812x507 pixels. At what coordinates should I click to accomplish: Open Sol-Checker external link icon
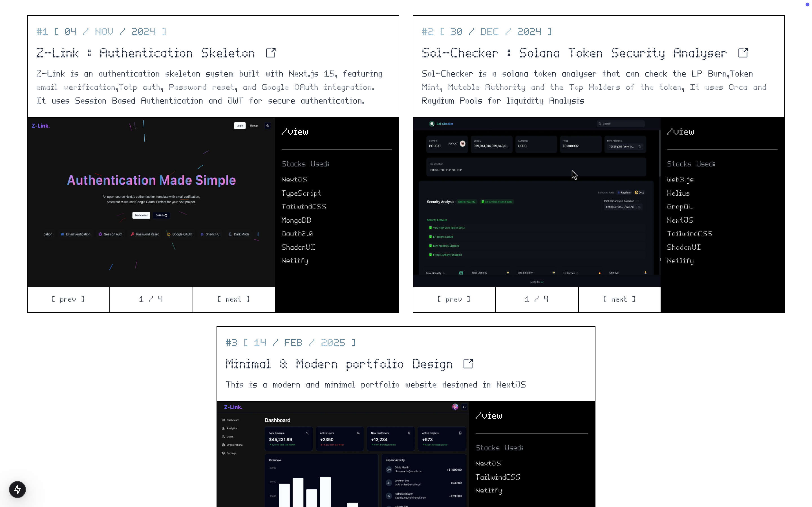pos(743,53)
